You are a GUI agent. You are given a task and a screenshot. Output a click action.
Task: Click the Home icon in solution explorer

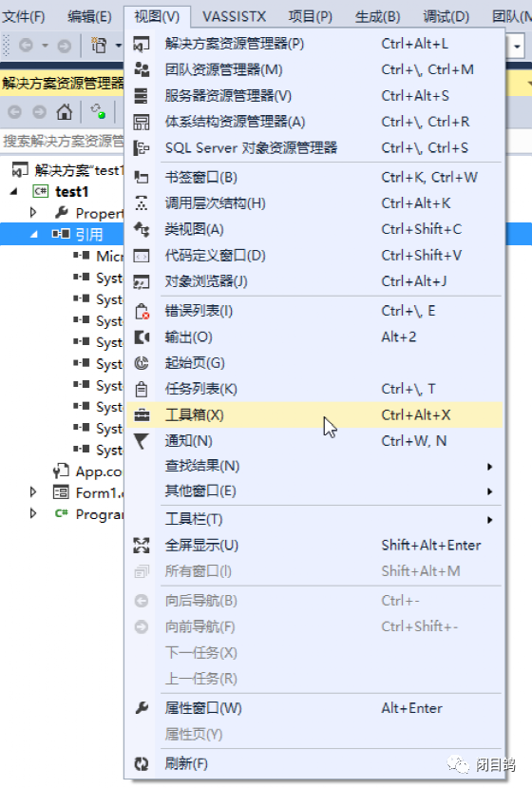pos(65,112)
